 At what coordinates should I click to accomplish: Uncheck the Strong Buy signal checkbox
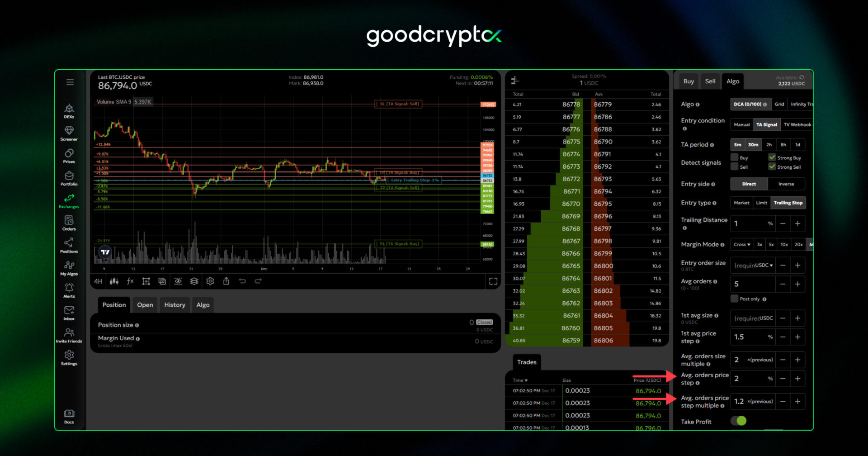tap(772, 157)
